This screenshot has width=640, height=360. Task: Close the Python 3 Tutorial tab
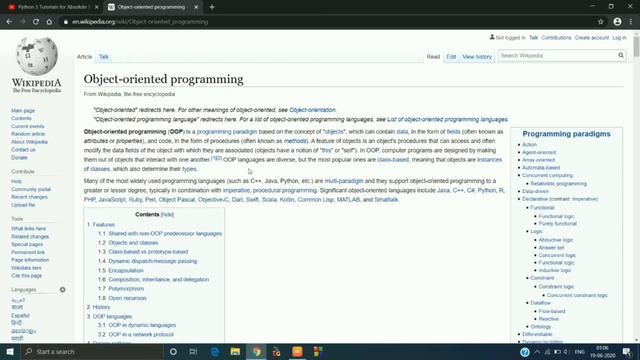point(96,7)
